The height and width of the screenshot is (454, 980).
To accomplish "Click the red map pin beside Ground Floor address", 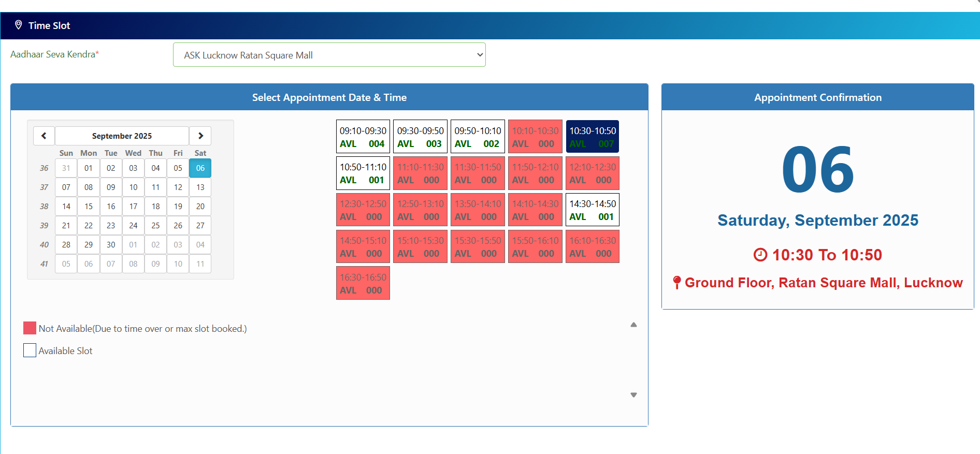I will click(x=676, y=283).
